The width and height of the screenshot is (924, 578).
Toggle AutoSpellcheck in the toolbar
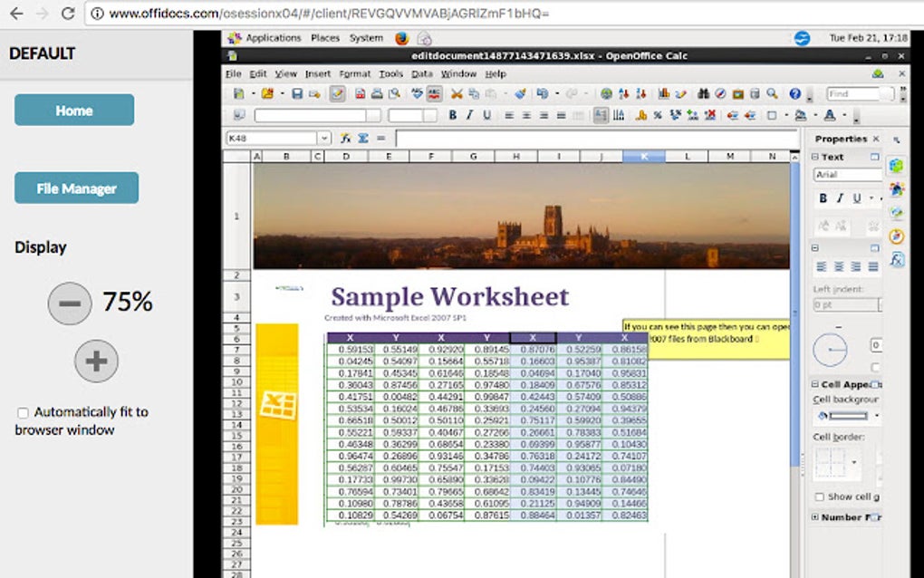click(434, 93)
